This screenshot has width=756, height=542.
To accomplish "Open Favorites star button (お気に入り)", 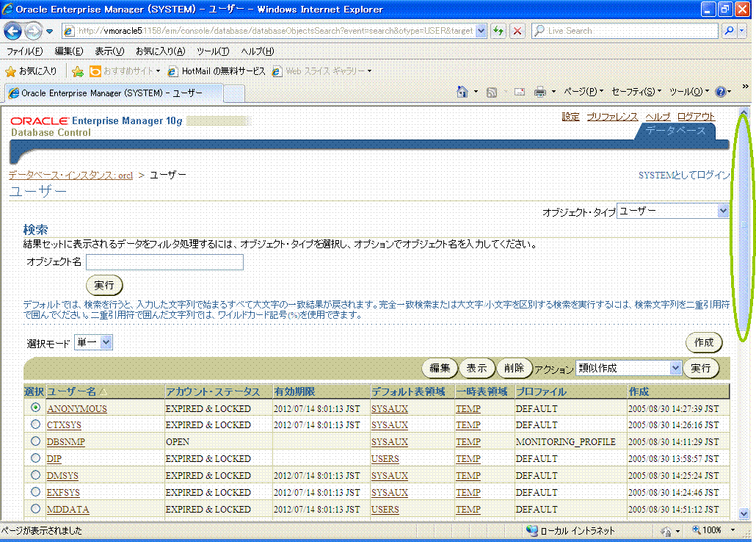I will 31,71.
